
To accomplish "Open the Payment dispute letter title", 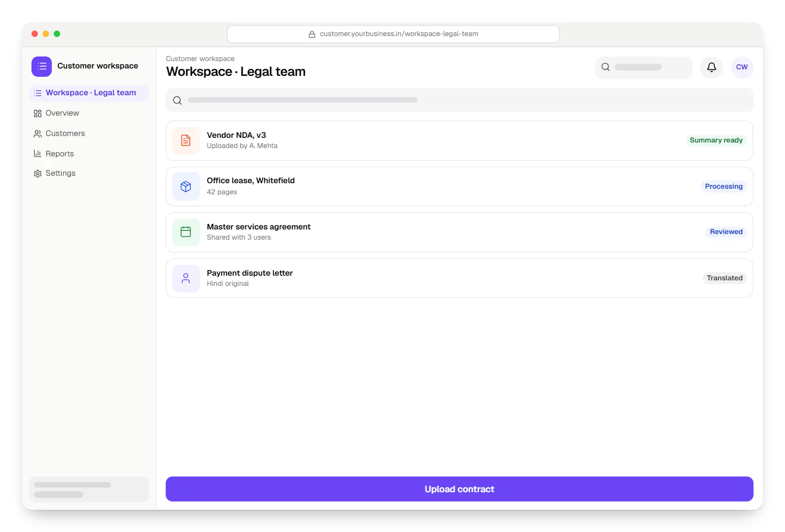I will (x=249, y=273).
